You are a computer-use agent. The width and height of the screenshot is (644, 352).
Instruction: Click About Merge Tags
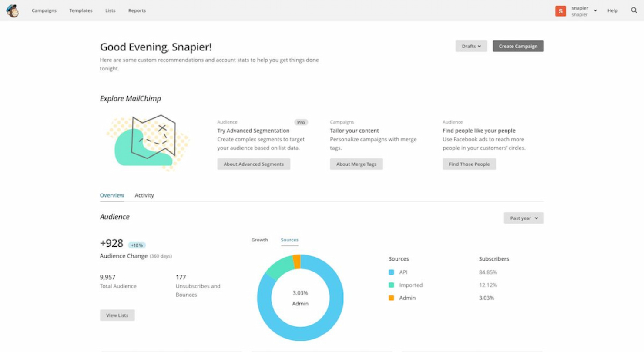(x=356, y=164)
